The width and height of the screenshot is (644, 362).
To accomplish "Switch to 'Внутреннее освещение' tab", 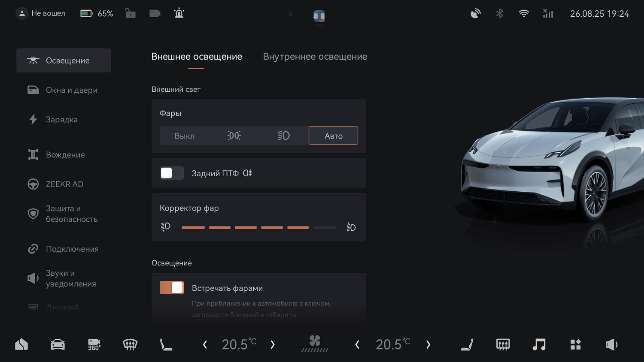I will pyautogui.click(x=315, y=57).
